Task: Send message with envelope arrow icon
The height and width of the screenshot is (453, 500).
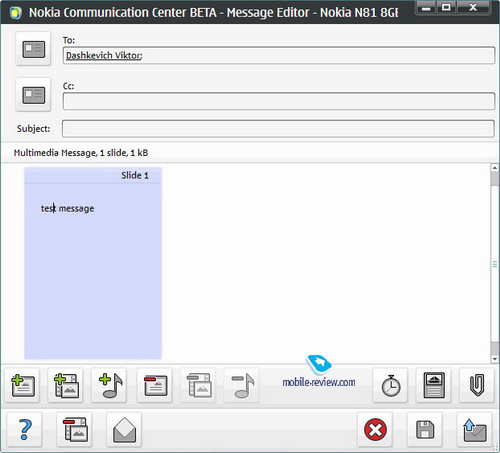Action: (x=475, y=430)
